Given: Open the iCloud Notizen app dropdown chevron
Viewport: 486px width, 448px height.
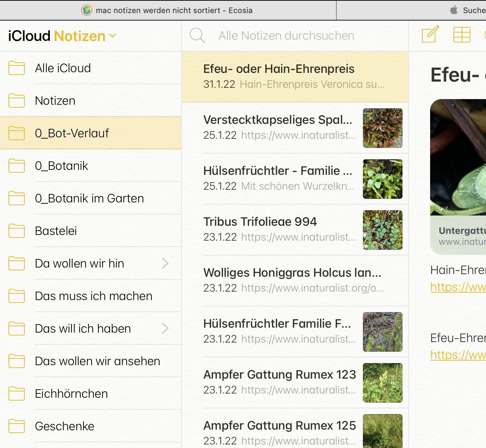Looking at the screenshot, I should (112, 36).
